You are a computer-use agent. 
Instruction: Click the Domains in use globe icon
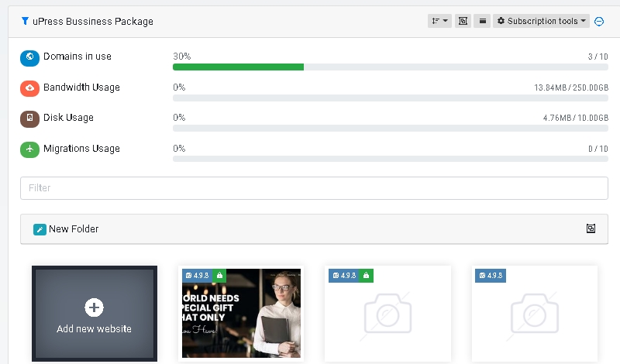[x=29, y=58]
